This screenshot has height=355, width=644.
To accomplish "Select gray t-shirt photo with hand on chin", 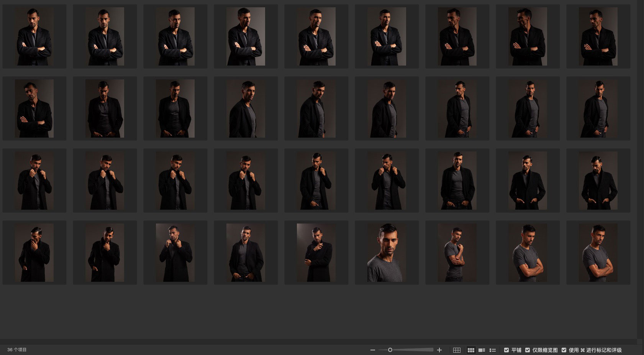I will tap(457, 253).
